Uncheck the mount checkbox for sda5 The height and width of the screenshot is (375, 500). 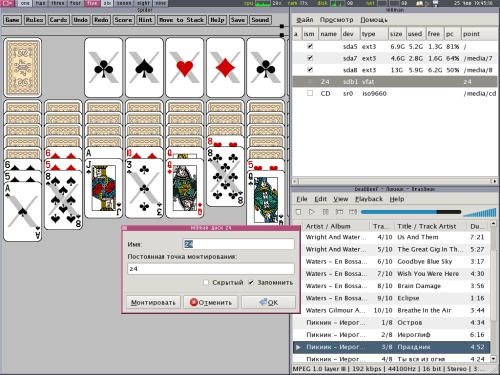(310, 46)
